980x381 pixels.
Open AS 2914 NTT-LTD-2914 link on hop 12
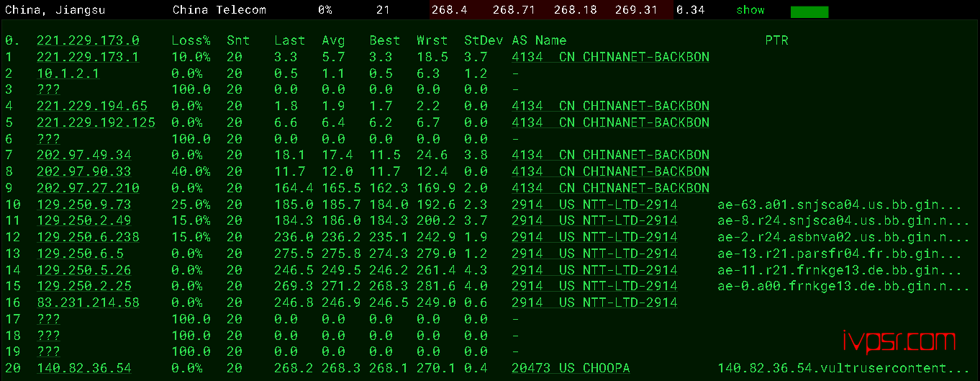click(595, 237)
